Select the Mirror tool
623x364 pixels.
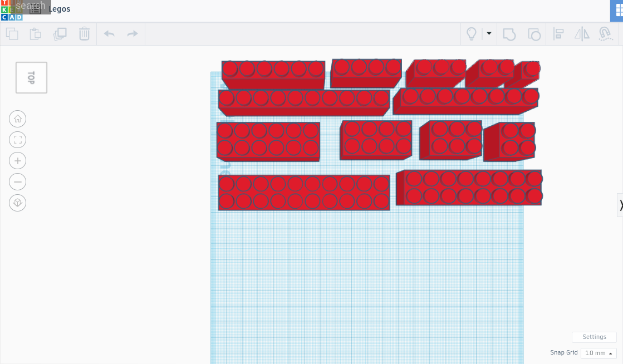(x=582, y=34)
